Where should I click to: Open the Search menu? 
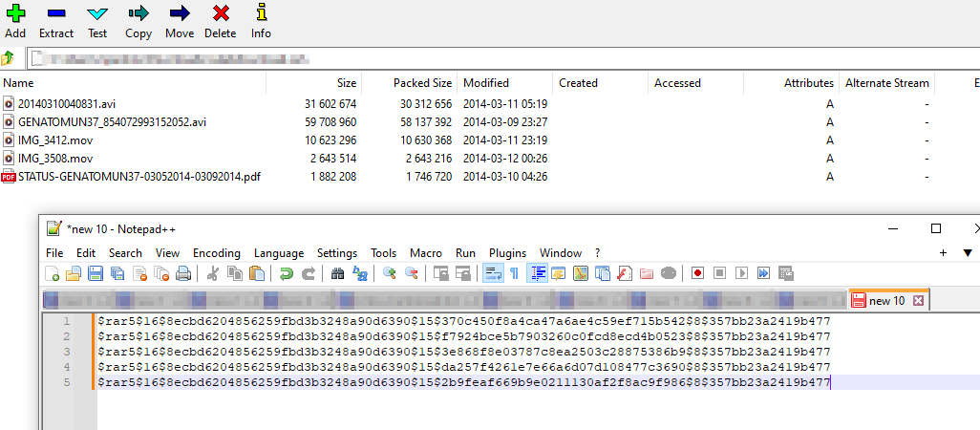click(x=125, y=253)
